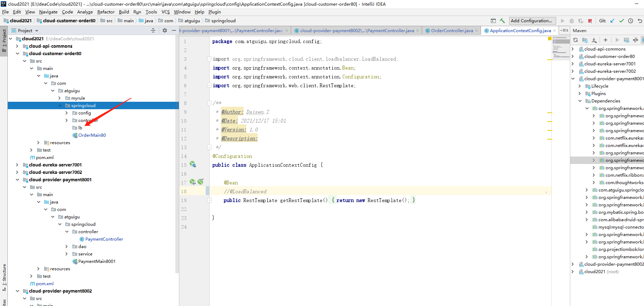Open Git history clock icon
The width and height of the screenshot is (644, 306).
tap(631, 21)
